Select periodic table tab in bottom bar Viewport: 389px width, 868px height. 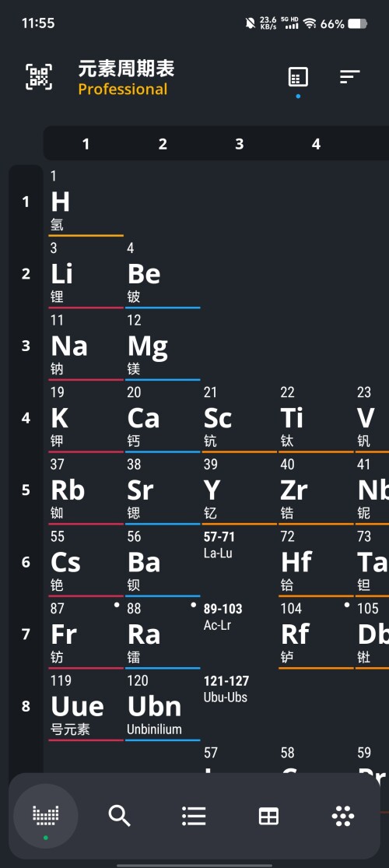coord(45,815)
